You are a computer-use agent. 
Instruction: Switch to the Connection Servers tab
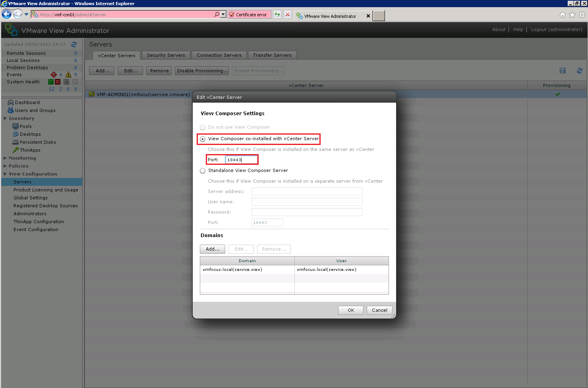[219, 55]
